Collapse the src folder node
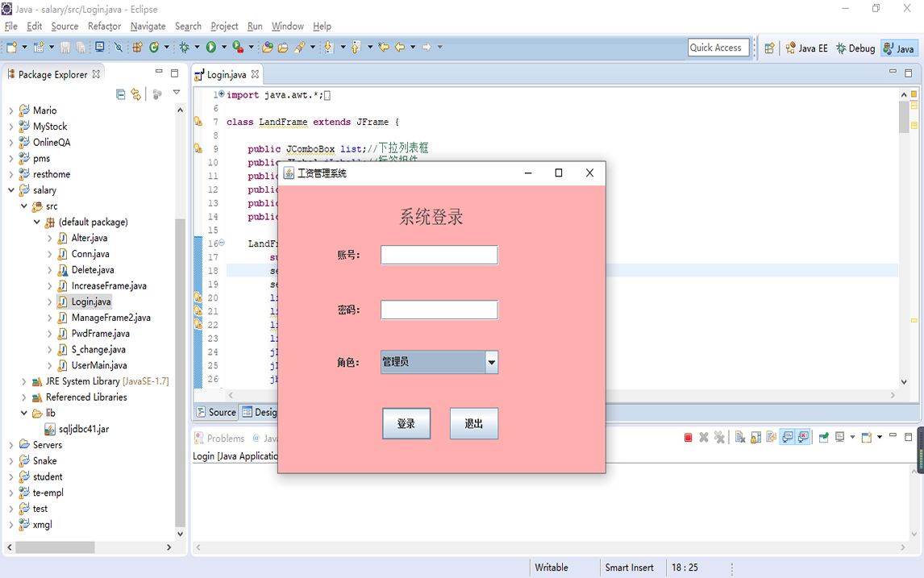 pos(24,206)
